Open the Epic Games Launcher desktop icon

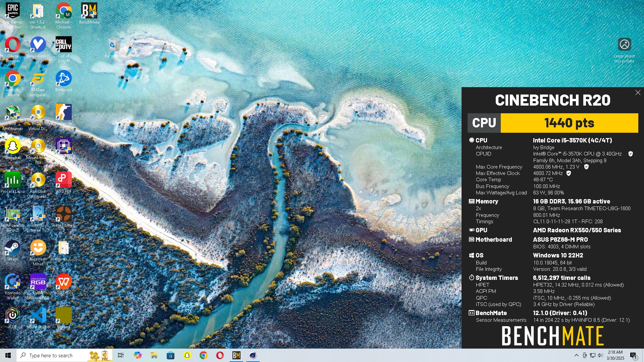point(12,16)
